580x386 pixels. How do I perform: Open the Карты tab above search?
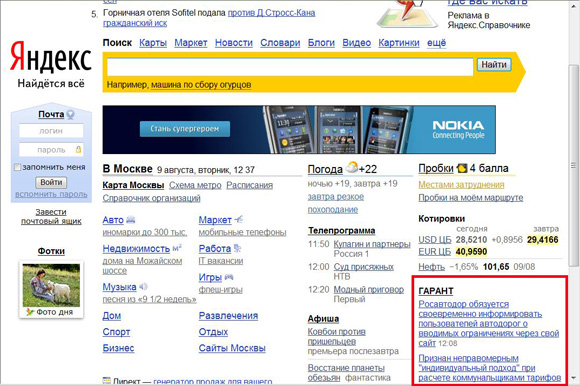(x=153, y=43)
